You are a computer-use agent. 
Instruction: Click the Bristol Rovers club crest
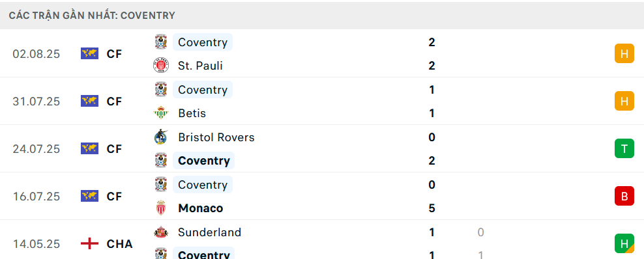[161, 137]
